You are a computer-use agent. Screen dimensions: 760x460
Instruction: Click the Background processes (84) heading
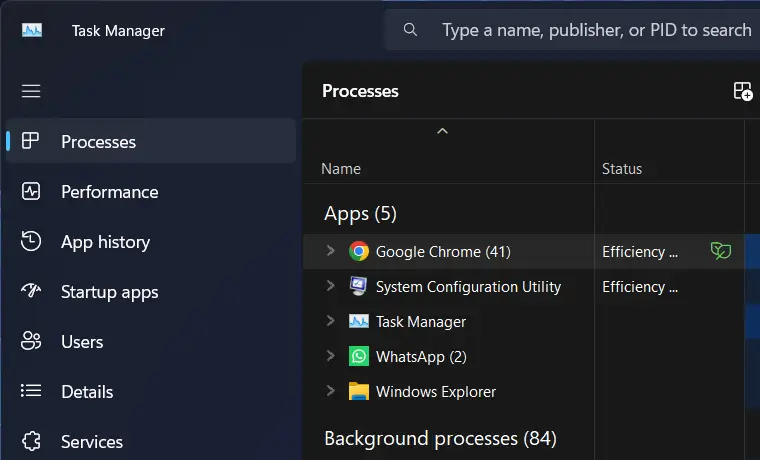click(441, 439)
